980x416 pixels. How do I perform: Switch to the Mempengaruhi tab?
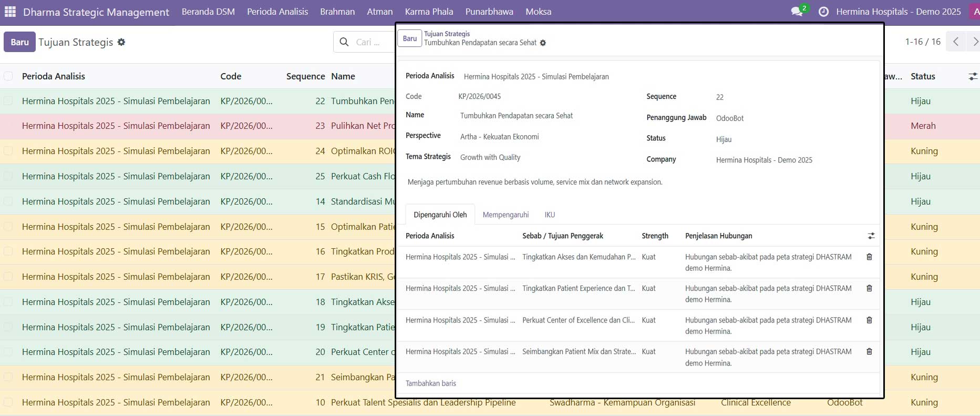tap(506, 215)
